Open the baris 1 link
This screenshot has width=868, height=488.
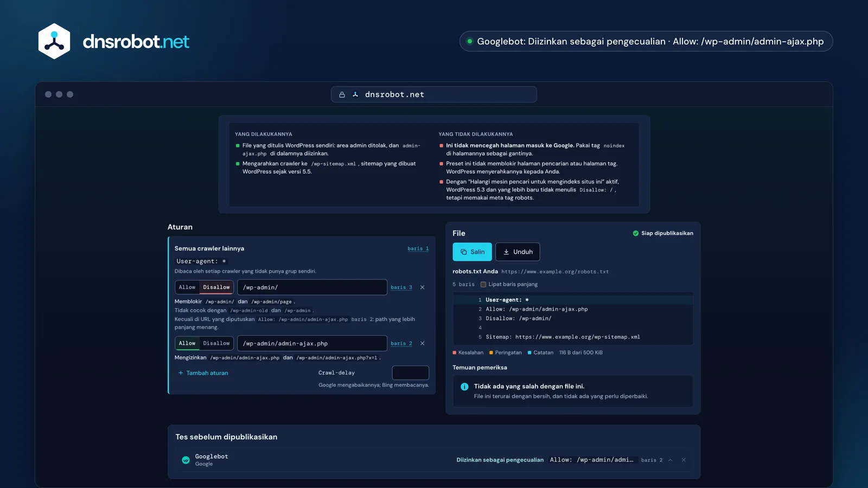coord(418,248)
